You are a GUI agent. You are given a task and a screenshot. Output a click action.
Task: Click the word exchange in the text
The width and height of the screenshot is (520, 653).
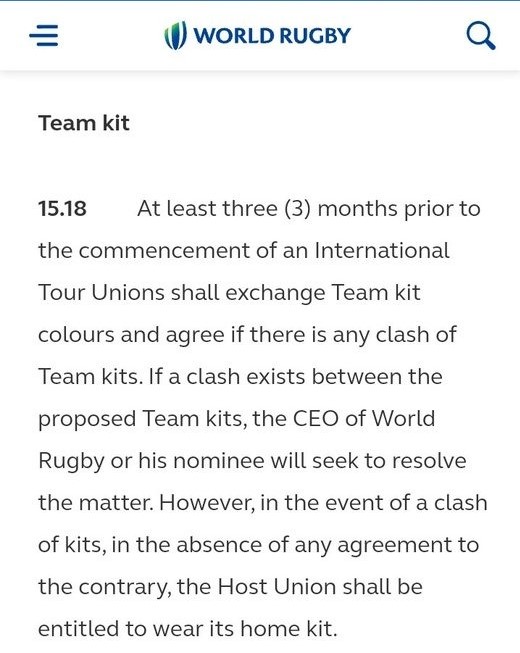[x=275, y=293]
